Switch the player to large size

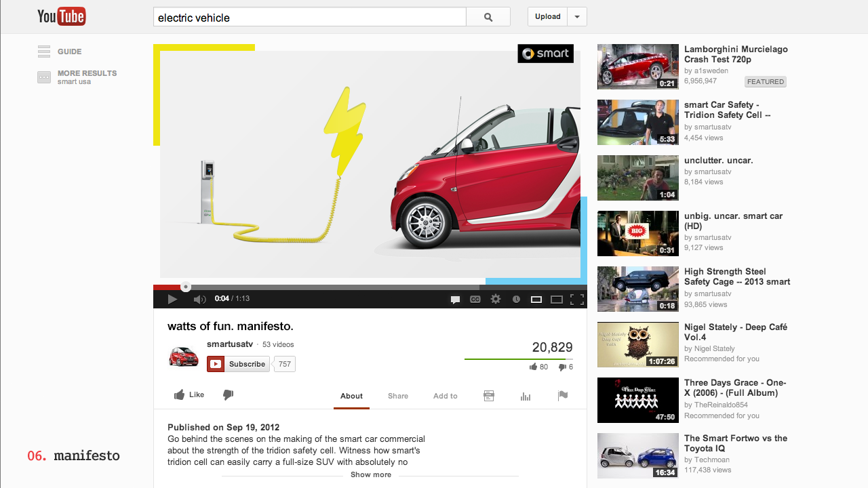557,299
